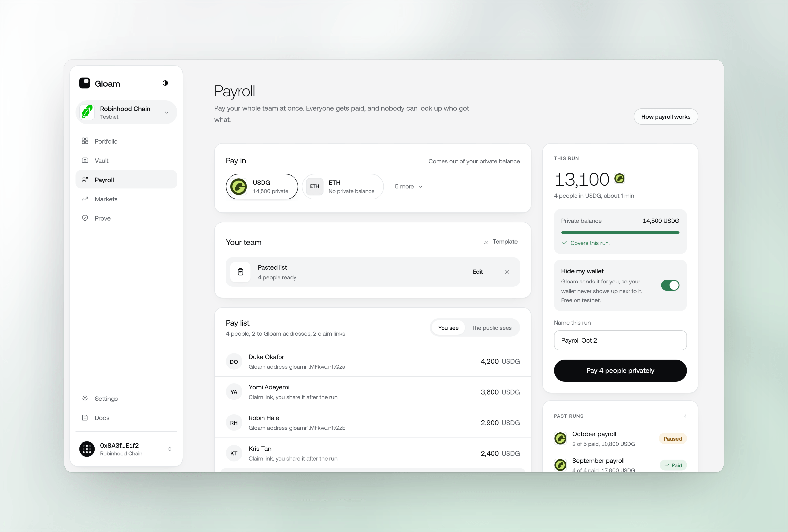Click the YA avatar for Yomi Adeyemi
The width and height of the screenshot is (788, 532).
(234, 392)
